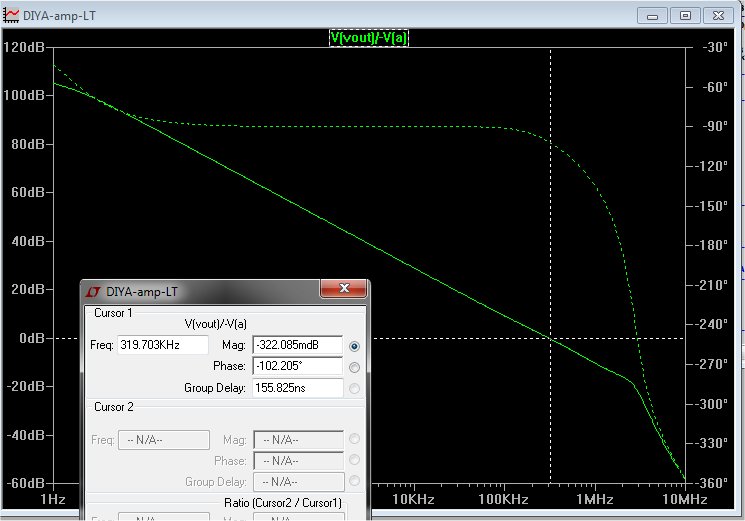Click the Group Delay field 155.825ns

(297, 388)
